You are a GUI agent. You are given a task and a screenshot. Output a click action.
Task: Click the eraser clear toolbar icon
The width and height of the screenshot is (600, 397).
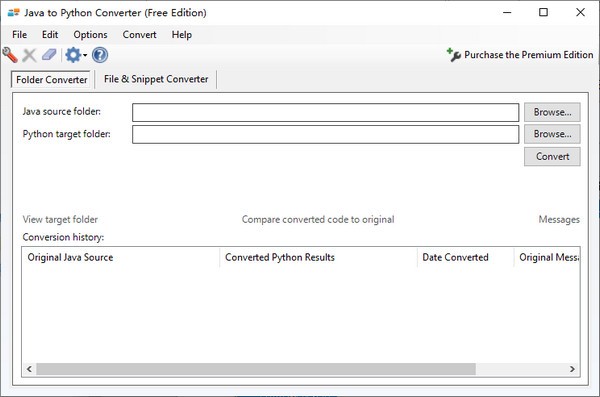[x=49, y=55]
